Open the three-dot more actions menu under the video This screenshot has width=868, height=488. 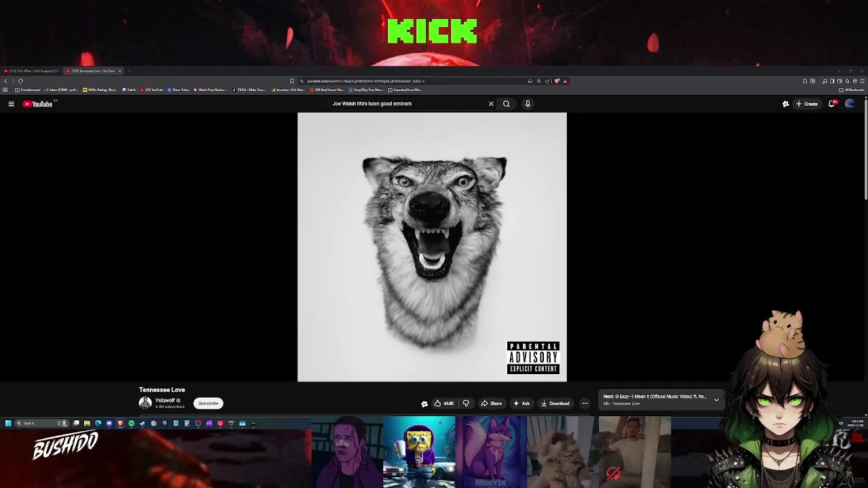[x=585, y=403]
